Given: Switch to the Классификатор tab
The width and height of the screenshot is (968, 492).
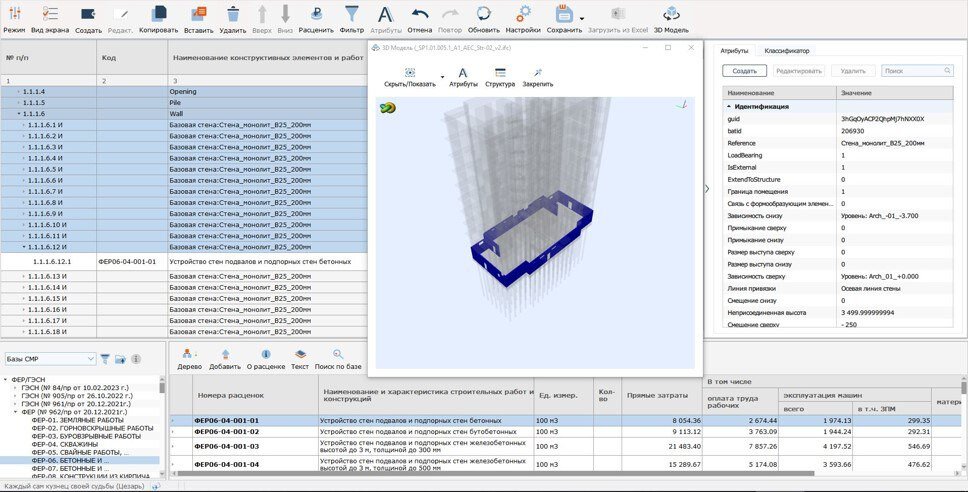Looking at the screenshot, I should pos(786,50).
